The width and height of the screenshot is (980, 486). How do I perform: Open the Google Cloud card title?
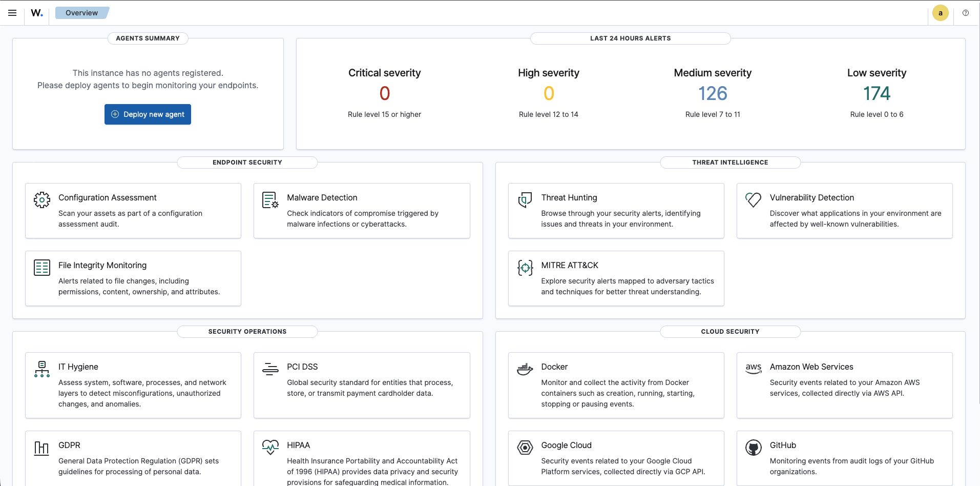point(567,445)
